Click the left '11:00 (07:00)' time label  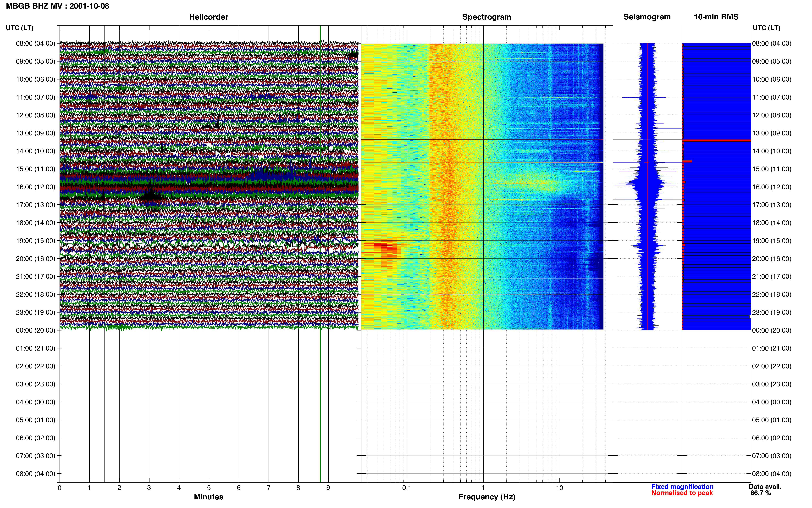(x=36, y=97)
